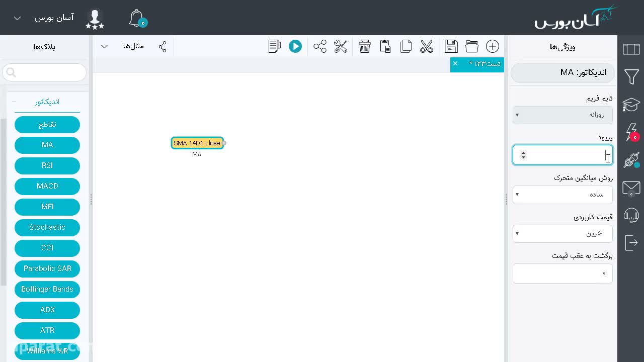Click the blocks search input field
644x362 pixels.
(x=44, y=72)
